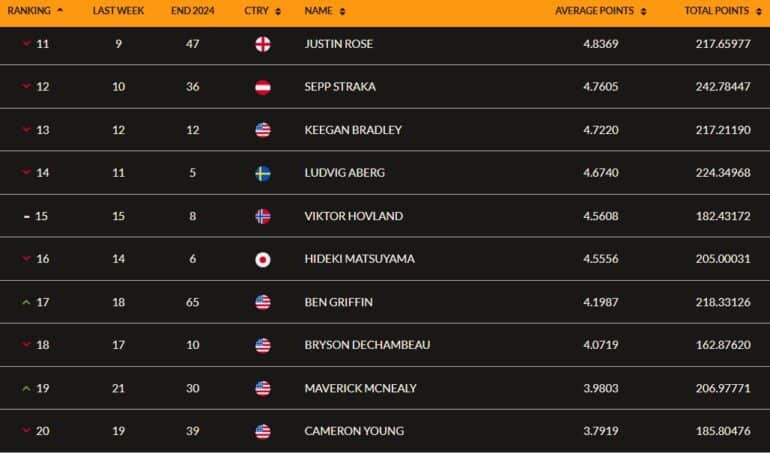The width and height of the screenshot is (770, 453).
Task: Open Ben Griffin player name link
Action: pyautogui.click(x=338, y=302)
